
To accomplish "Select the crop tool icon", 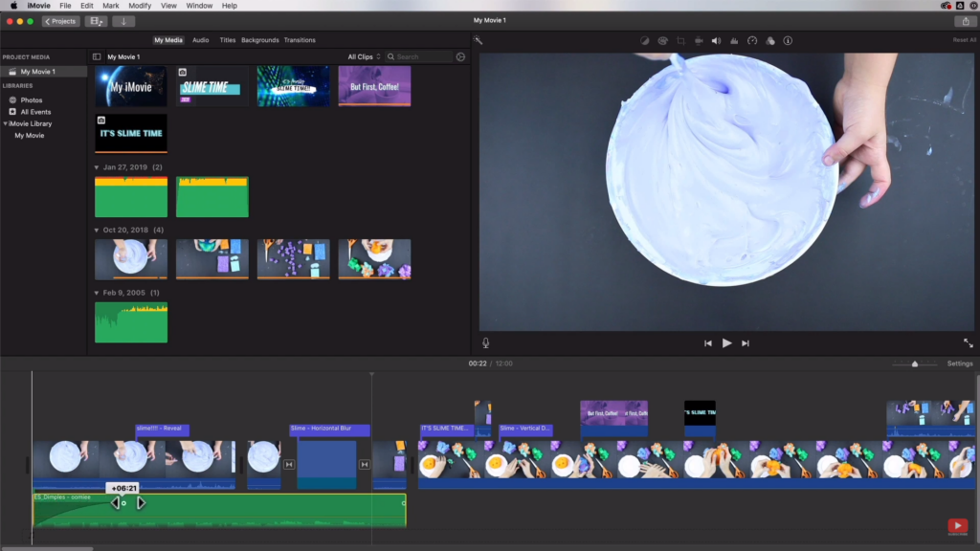I will tap(680, 40).
